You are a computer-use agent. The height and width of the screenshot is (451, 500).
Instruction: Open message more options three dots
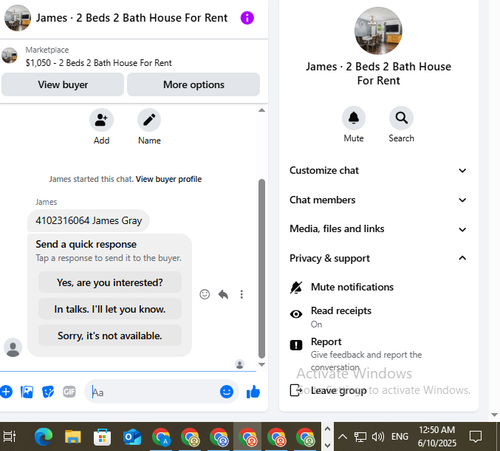coord(242,294)
